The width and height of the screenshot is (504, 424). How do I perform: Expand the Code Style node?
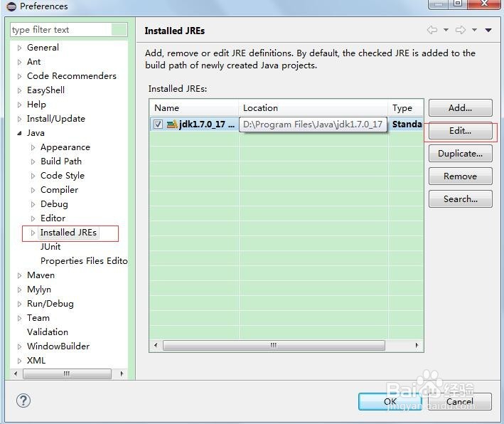click(x=33, y=176)
